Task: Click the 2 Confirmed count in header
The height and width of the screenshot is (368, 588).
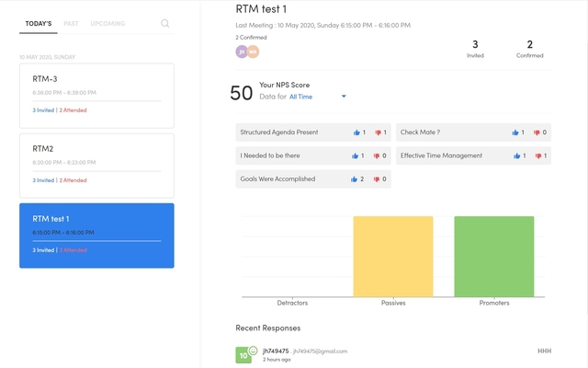Action: pos(529,49)
